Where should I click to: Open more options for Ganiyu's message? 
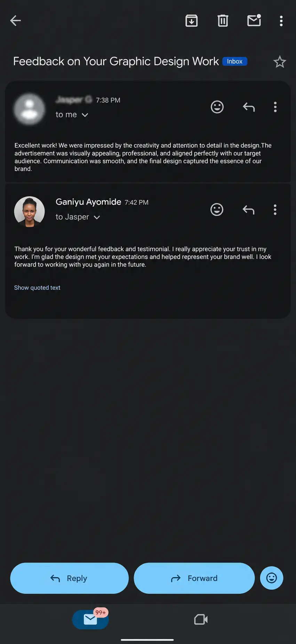[x=275, y=210]
